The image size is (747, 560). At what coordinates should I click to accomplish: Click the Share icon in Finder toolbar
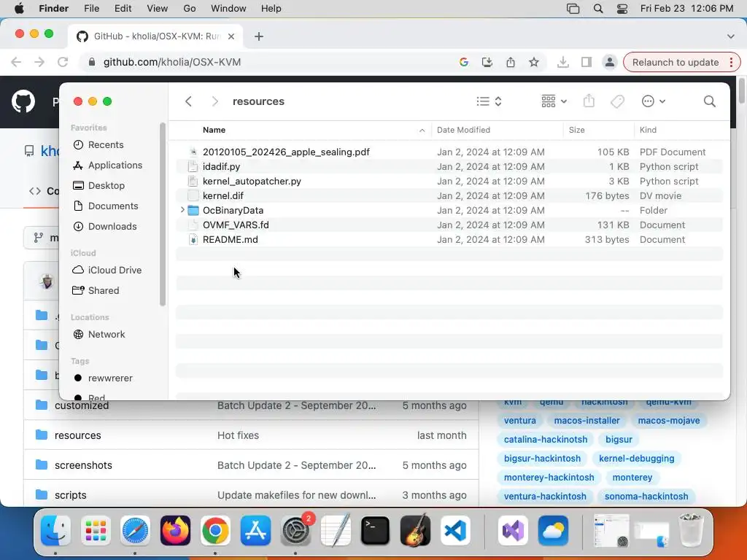point(589,101)
